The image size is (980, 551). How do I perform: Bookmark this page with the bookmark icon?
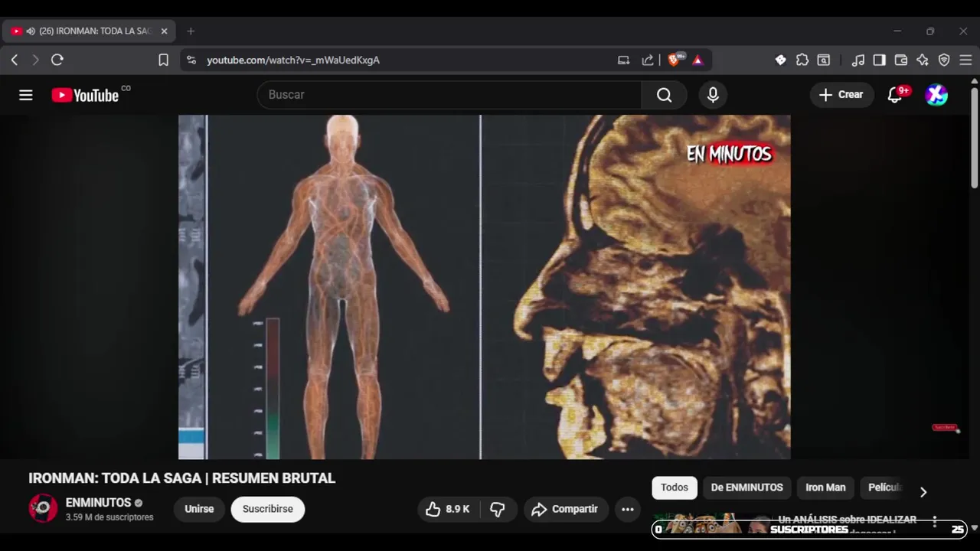coord(163,60)
